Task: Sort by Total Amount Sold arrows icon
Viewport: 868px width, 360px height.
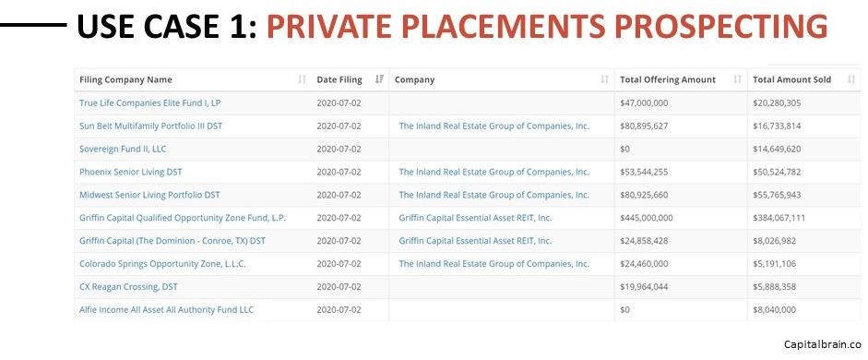Action: [851, 79]
